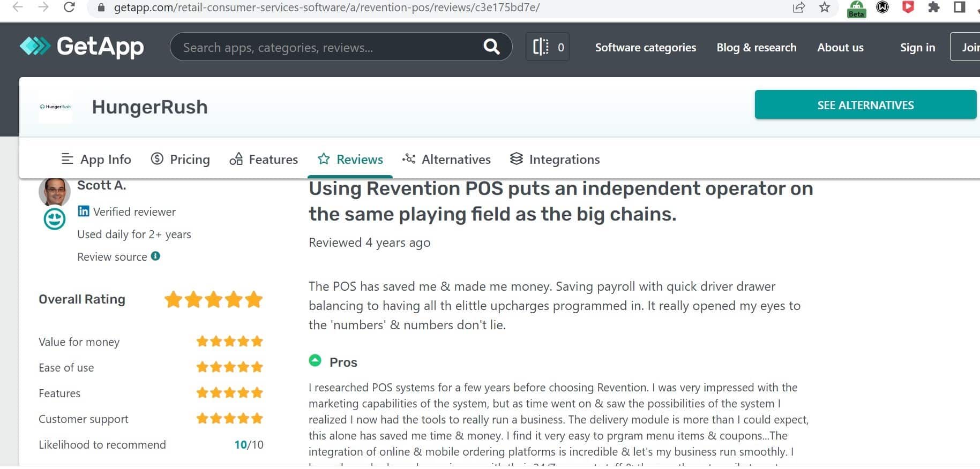Viewport: 980px width, 469px height.
Task: Click Scott A.'s profile photo
Action: click(55, 192)
